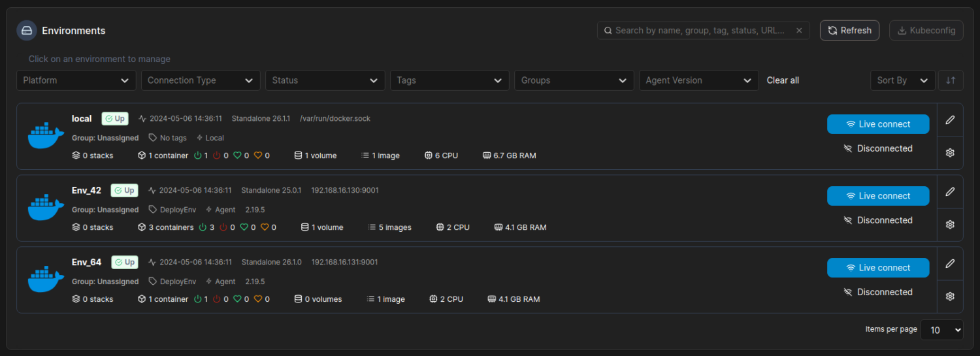Clear the search field with X icon

[x=799, y=31]
